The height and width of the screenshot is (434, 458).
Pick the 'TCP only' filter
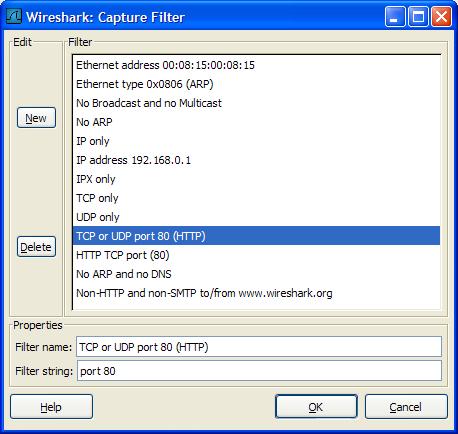point(256,198)
